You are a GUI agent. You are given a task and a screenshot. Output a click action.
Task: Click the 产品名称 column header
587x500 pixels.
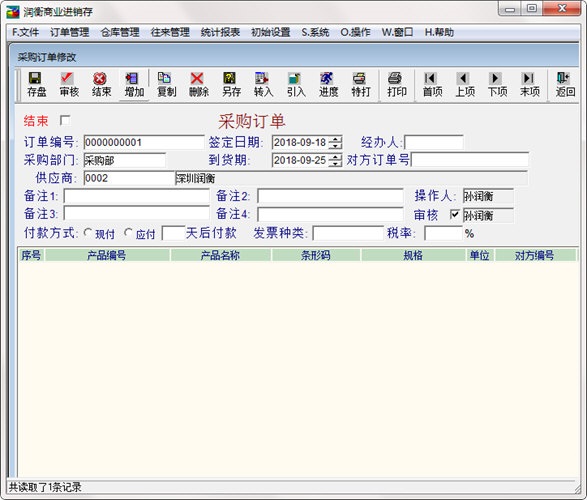click(x=220, y=255)
